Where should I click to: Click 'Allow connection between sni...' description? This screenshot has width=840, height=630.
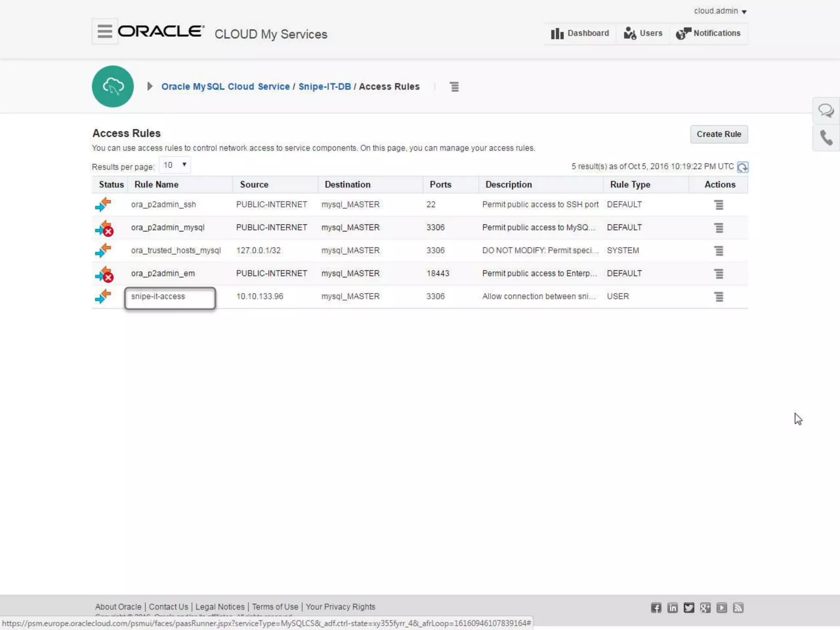(x=539, y=297)
